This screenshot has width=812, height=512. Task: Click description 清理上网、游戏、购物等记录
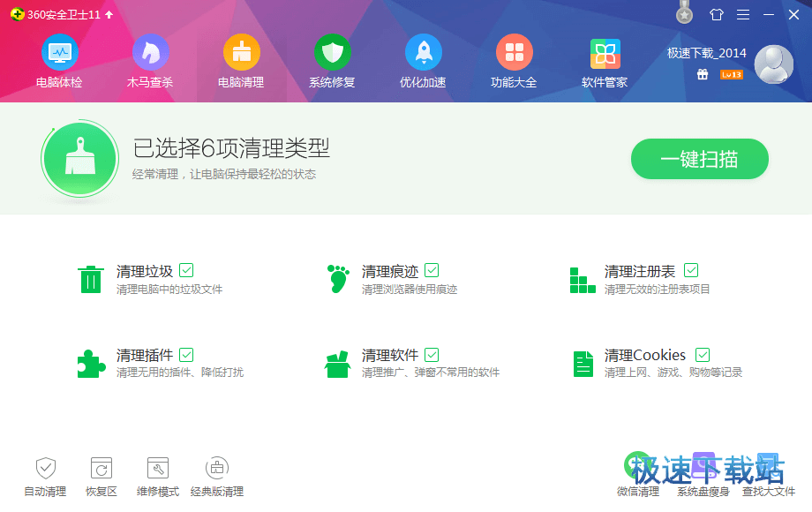(x=673, y=373)
